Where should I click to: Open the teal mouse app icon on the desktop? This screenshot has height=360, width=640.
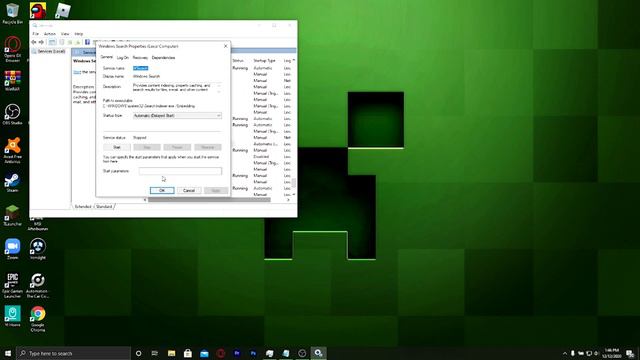12,316
